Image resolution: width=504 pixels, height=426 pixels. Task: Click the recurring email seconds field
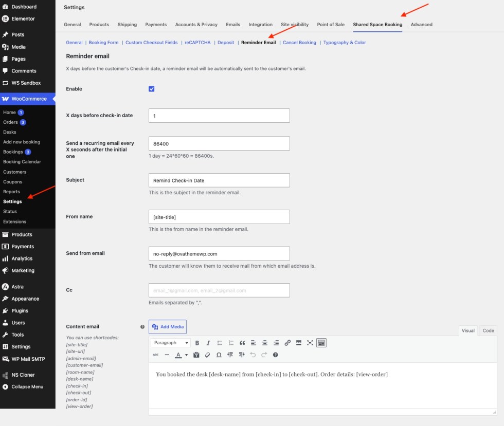click(219, 143)
